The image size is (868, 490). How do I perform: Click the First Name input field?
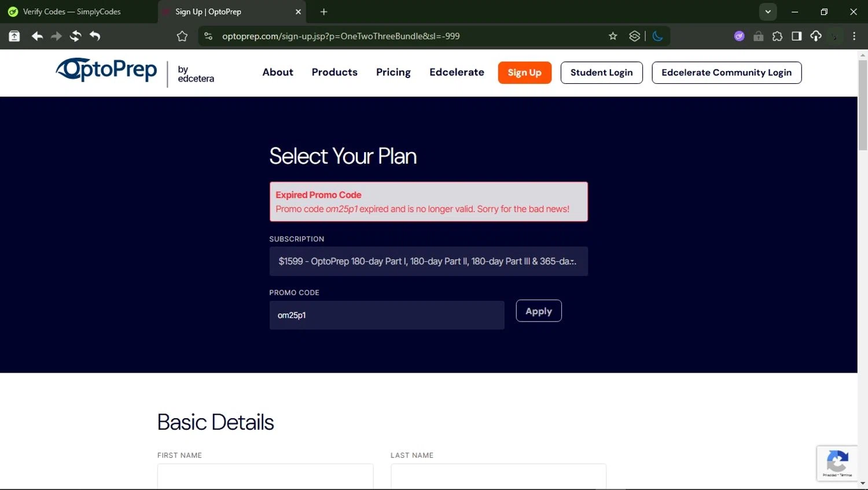[265, 476]
